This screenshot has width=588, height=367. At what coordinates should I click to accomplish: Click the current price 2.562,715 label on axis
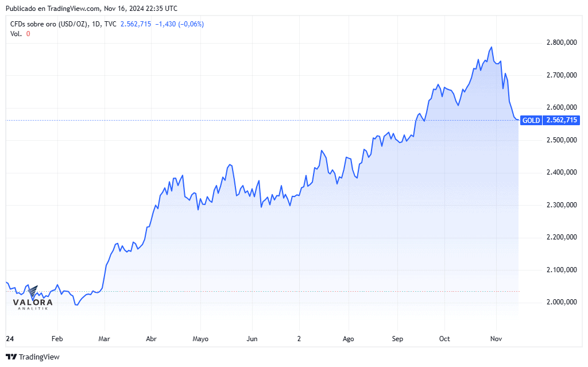pos(562,121)
